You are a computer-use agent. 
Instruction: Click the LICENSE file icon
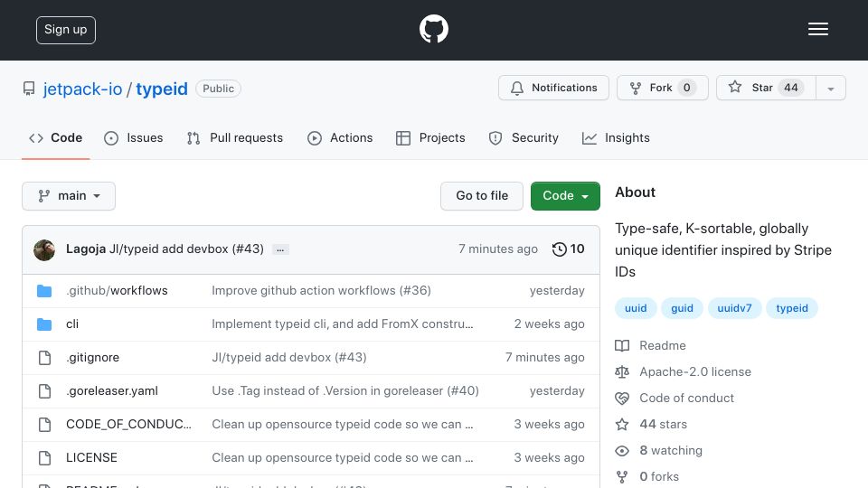pyautogui.click(x=45, y=458)
